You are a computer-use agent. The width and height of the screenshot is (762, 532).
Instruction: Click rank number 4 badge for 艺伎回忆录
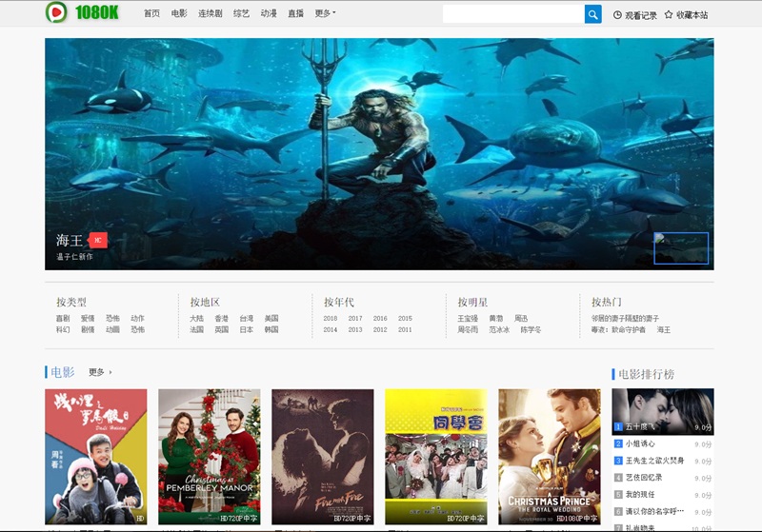point(617,478)
